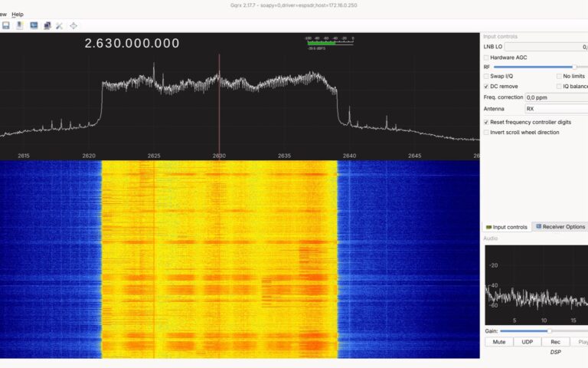
Task: Click the 2640 frequency axis label
Action: 349,156
